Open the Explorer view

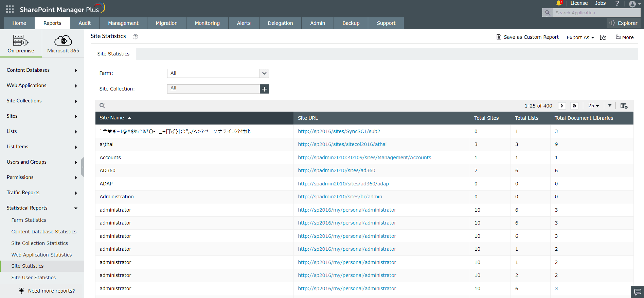623,23
